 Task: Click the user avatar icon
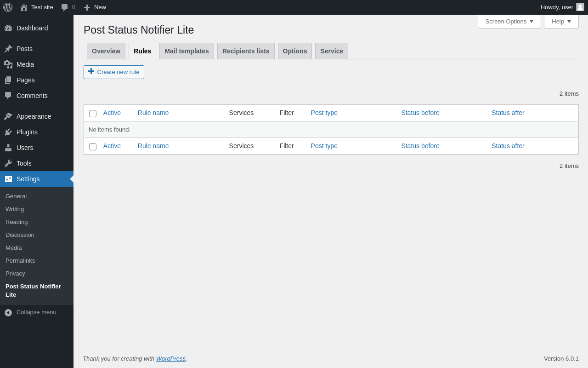[x=580, y=7]
